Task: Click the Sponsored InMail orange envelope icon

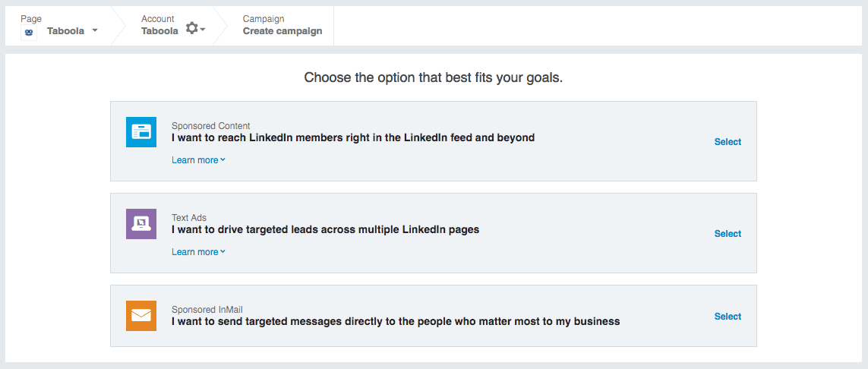Action: [x=141, y=316]
